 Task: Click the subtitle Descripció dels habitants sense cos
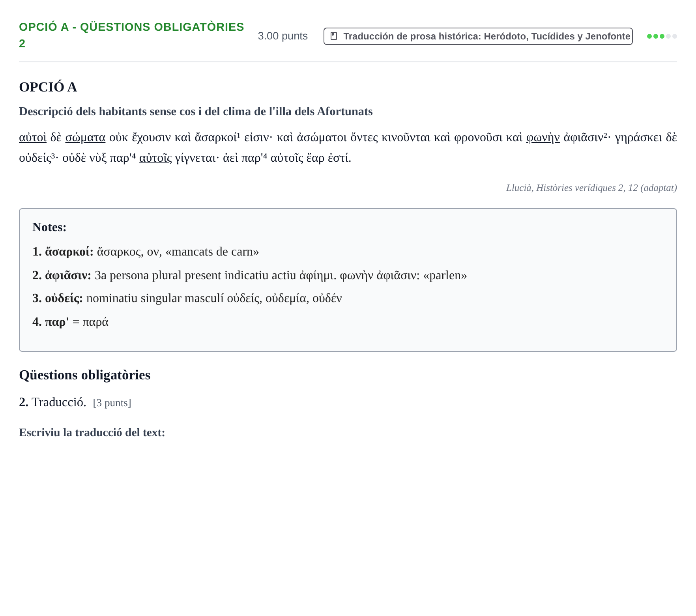[196, 112]
